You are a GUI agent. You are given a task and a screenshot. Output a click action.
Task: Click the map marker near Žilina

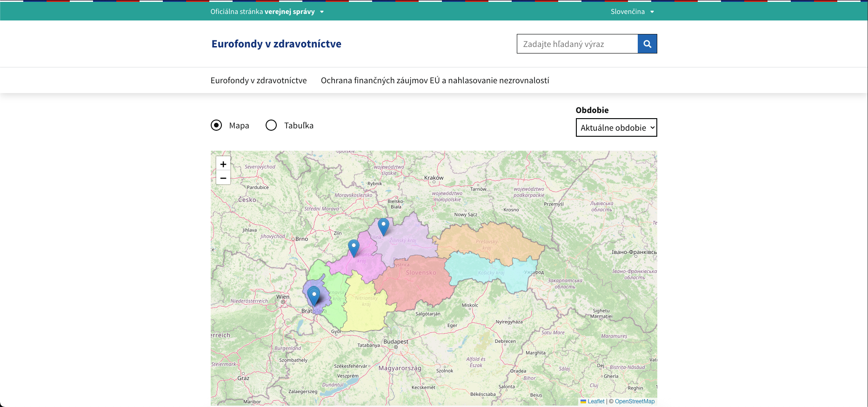click(x=383, y=227)
